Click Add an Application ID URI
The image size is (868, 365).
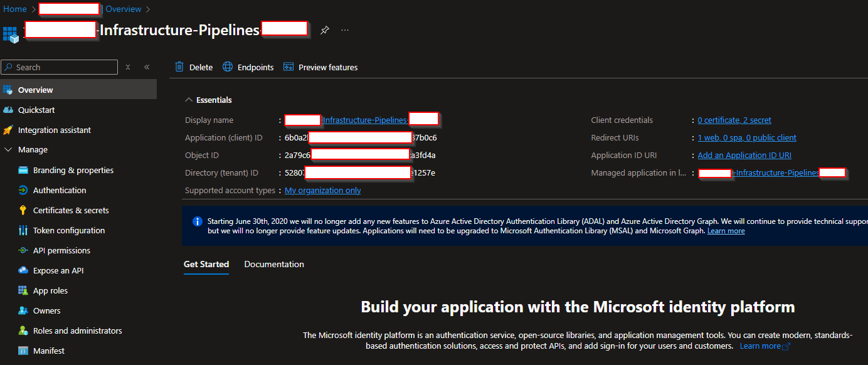(x=744, y=155)
